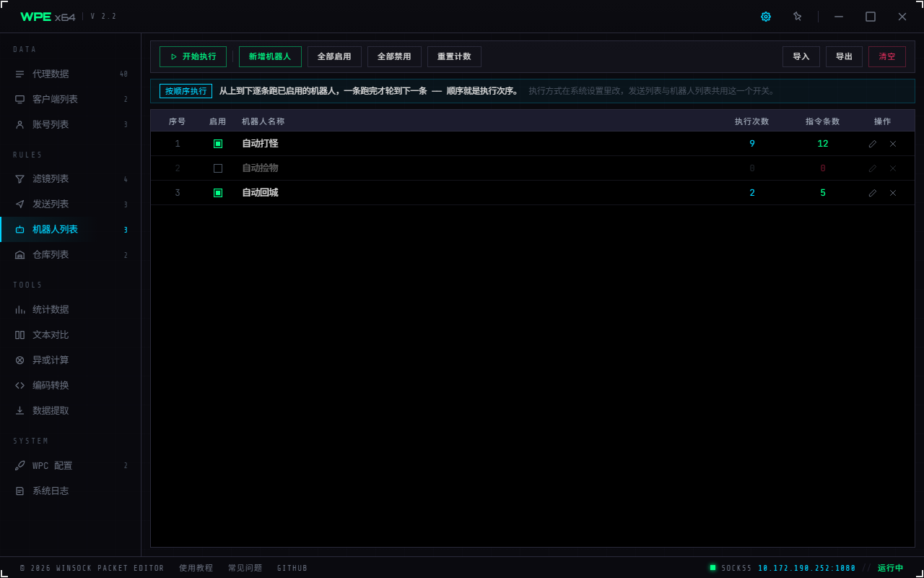
Task: Enable the 自动捡物 robot checkbox
Action: pyautogui.click(x=218, y=168)
